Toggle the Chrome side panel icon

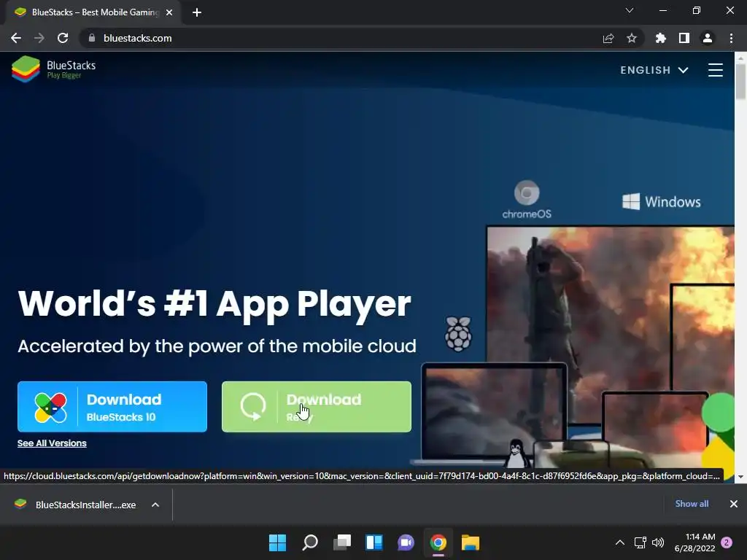click(684, 38)
